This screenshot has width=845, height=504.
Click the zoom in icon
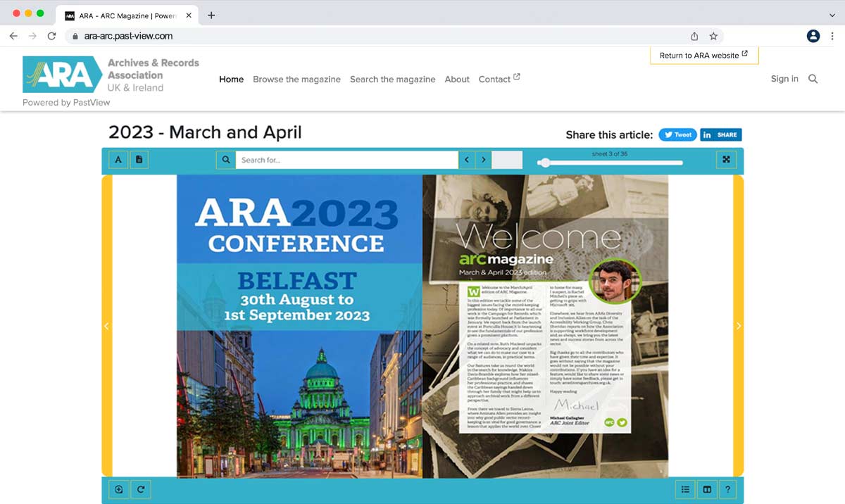(119, 489)
